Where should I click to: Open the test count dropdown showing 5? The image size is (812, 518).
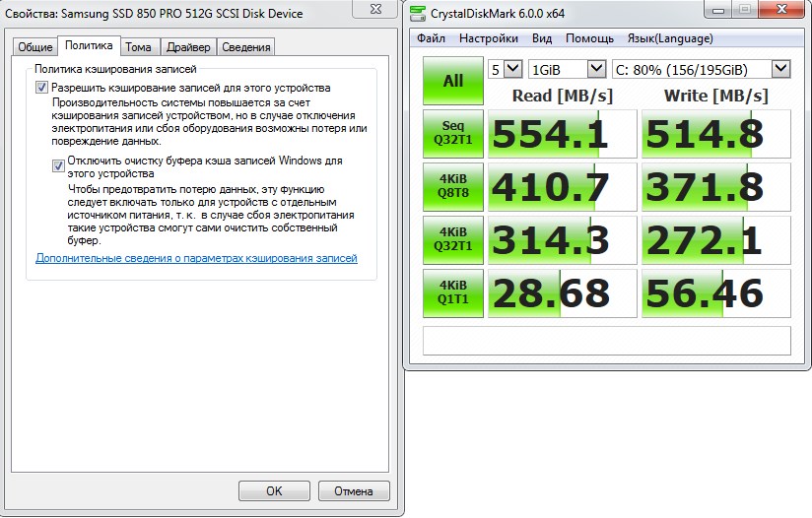506,69
